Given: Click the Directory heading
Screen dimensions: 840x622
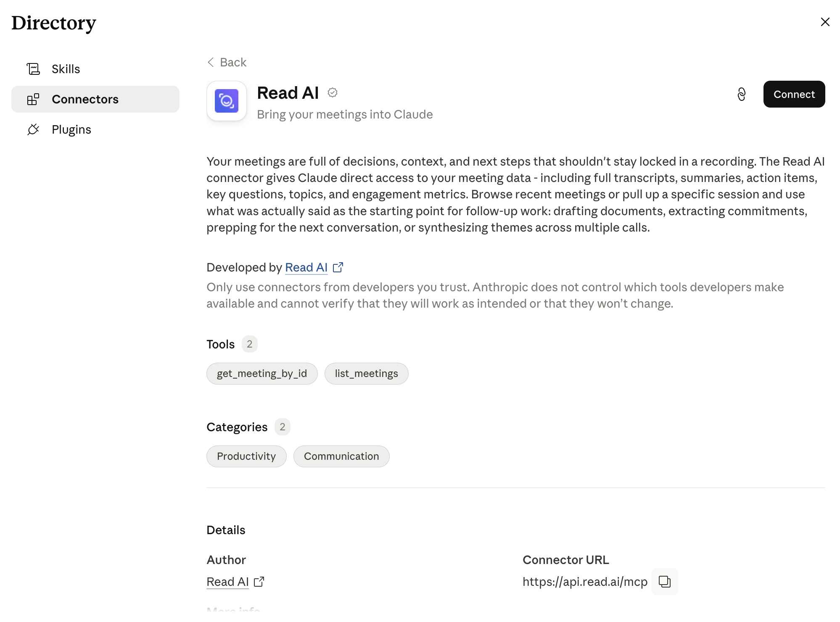Looking at the screenshot, I should 54,23.
